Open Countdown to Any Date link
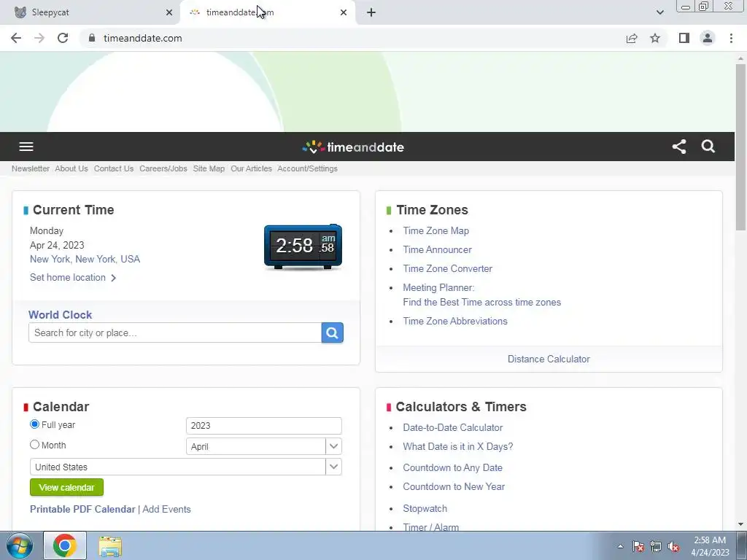The height and width of the screenshot is (560, 747). point(452,467)
